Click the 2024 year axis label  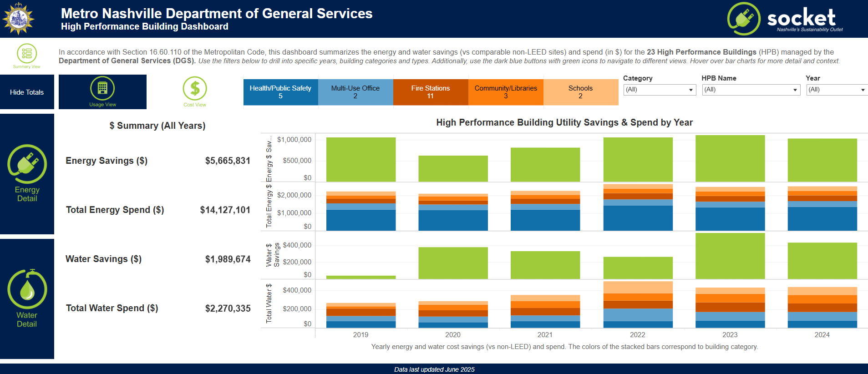click(822, 335)
